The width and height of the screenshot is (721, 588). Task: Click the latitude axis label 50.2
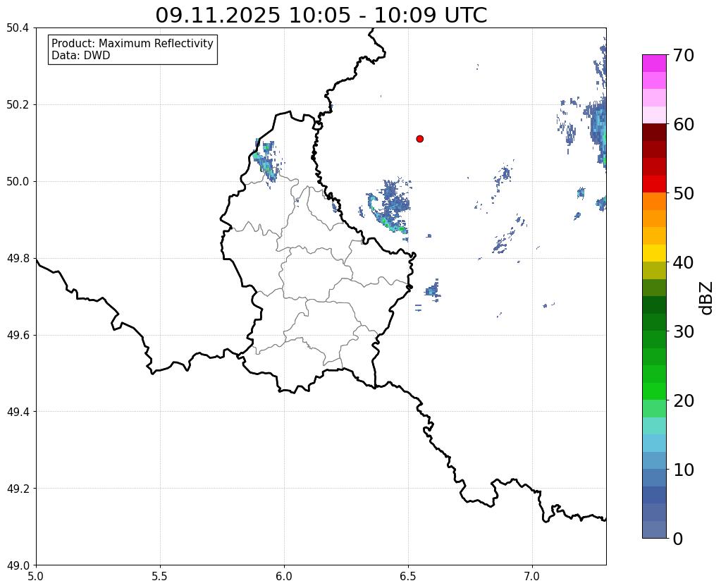coord(18,105)
